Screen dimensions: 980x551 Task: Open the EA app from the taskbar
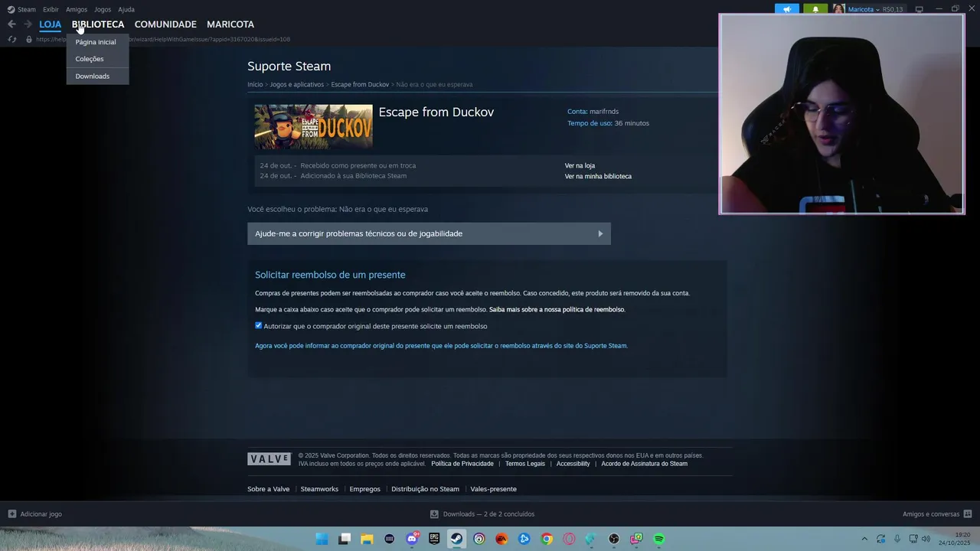(x=501, y=539)
